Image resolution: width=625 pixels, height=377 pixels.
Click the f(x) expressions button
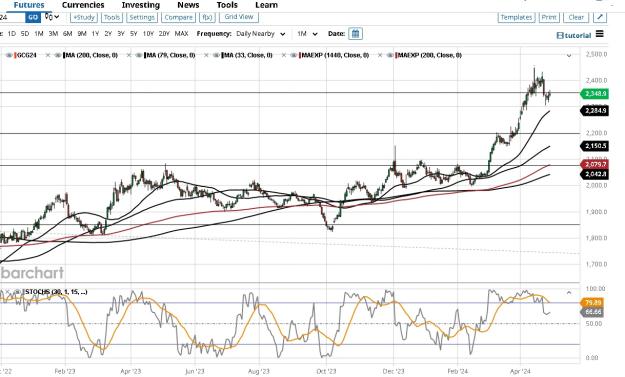(x=207, y=17)
